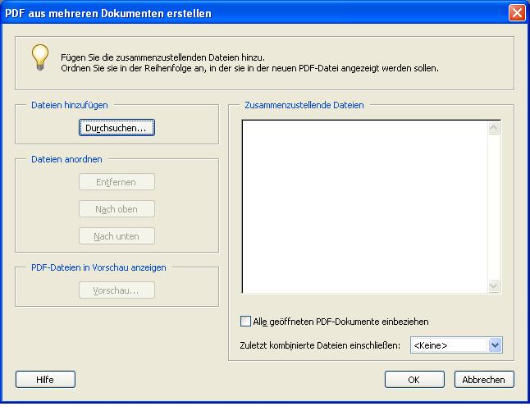Image resolution: width=530 pixels, height=420 pixels.
Task: Select the Nach unten button
Action: (117, 236)
